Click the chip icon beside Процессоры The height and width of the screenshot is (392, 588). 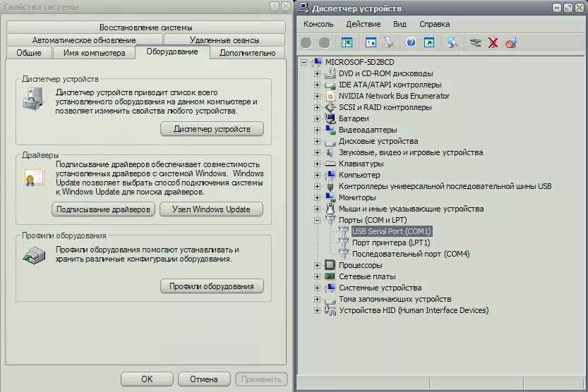click(330, 265)
